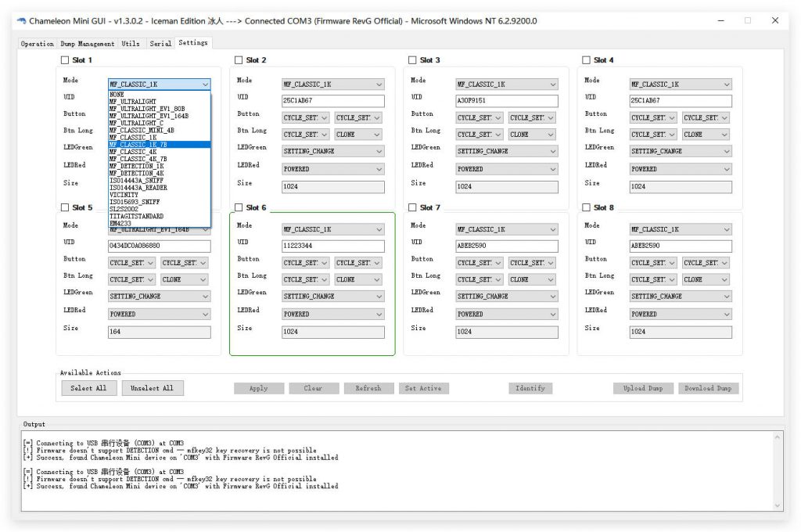Click the Select All button
The width and height of the screenshot is (801, 532).
88,387
